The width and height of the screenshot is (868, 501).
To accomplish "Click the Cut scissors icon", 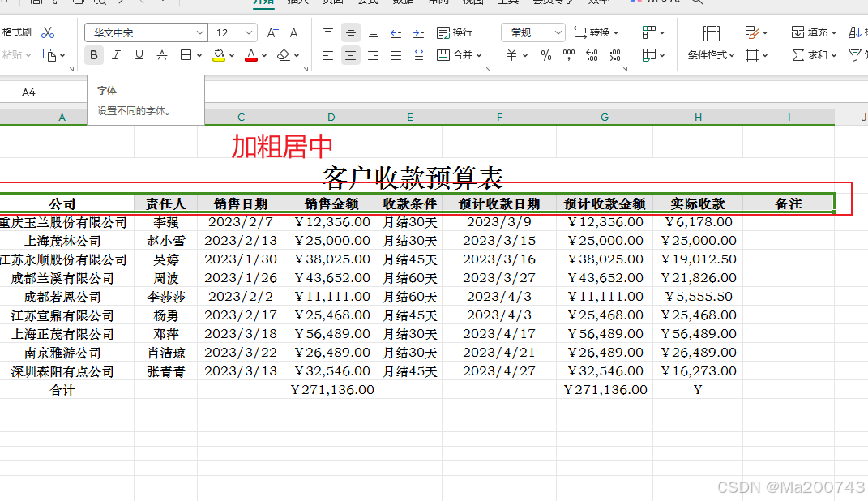I will (x=48, y=32).
